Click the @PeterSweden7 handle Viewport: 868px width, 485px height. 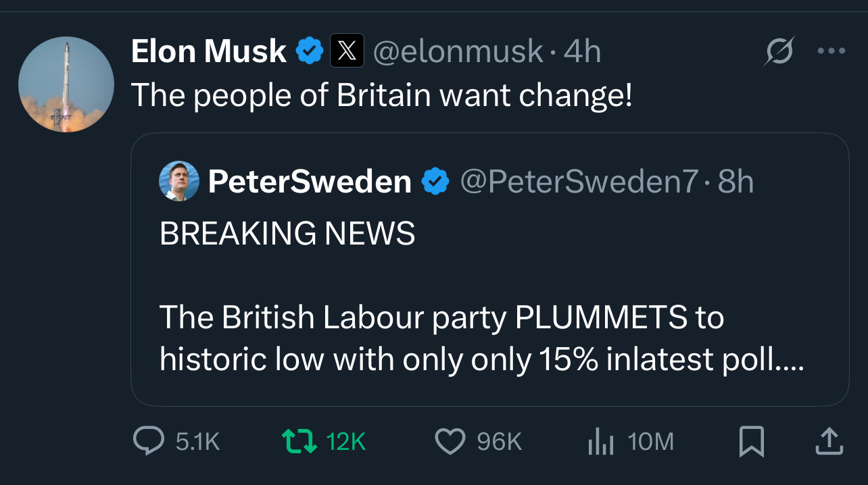click(579, 181)
